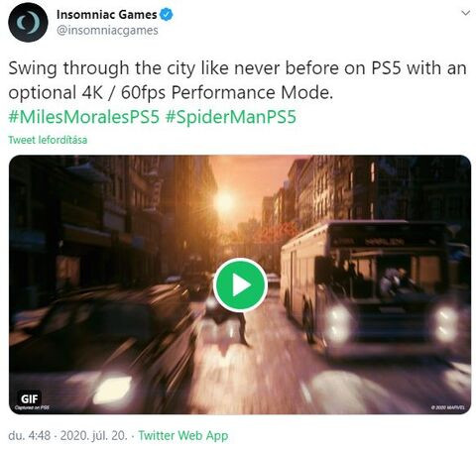The width and height of the screenshot is (476, 452).
Task: Click the GIF badge on the media
Action: 30,398
